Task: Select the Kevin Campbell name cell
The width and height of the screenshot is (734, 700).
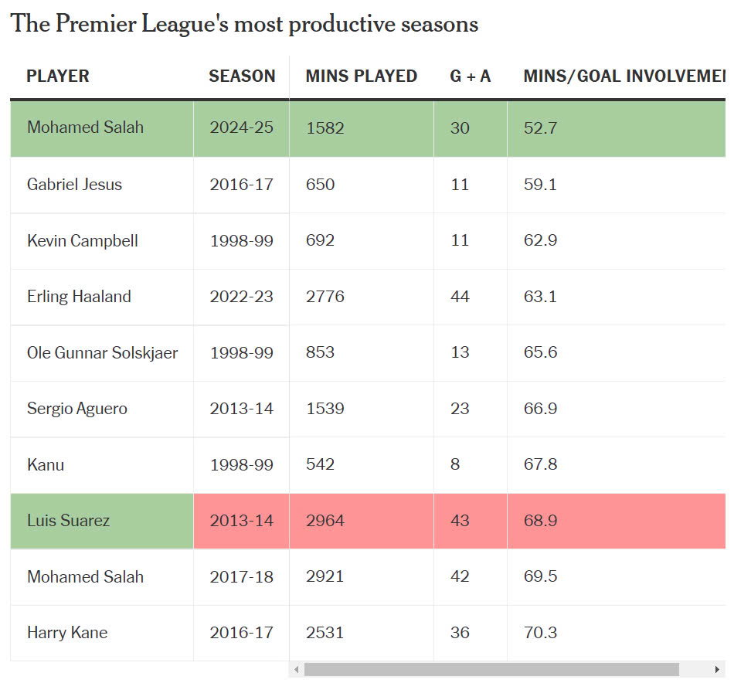Action: pyautogui.click(x=82, y=240)
